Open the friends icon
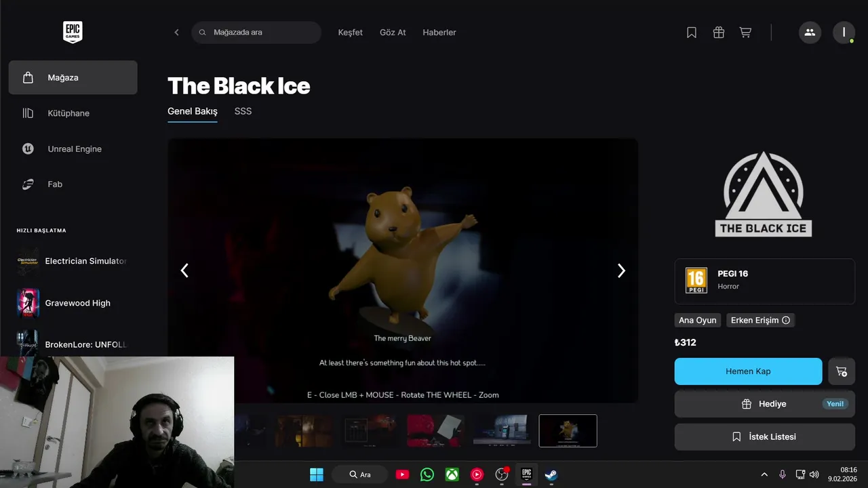The width and height of the screenshot is (868, 488). pyautogui.click(x=810, y=33)
